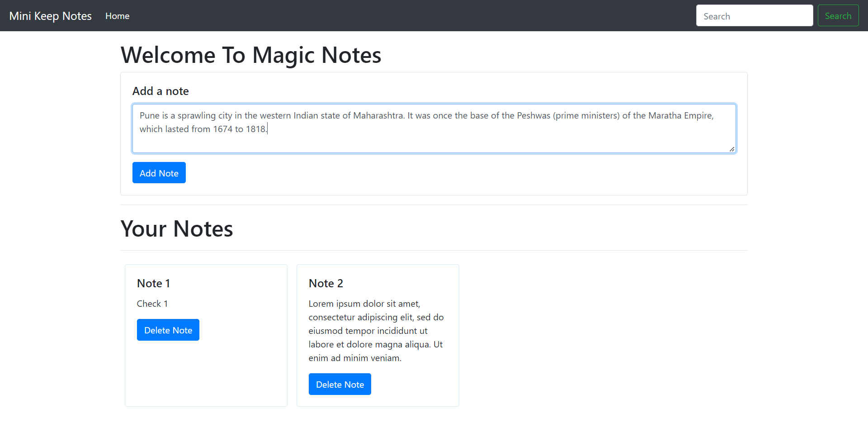This screenshot has height=423, width=868.
Task: Click the Welcome To Magic Notes heading
Action: tap(250, 55)
